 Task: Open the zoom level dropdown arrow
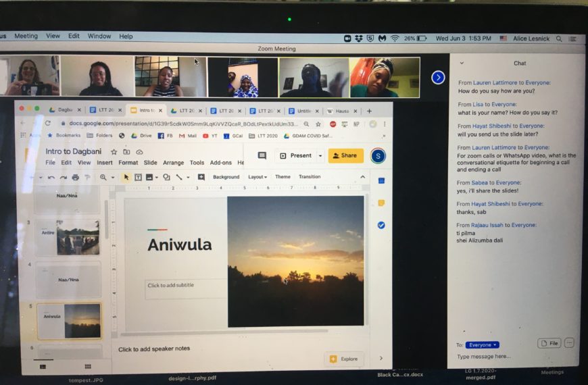[112, 178]
